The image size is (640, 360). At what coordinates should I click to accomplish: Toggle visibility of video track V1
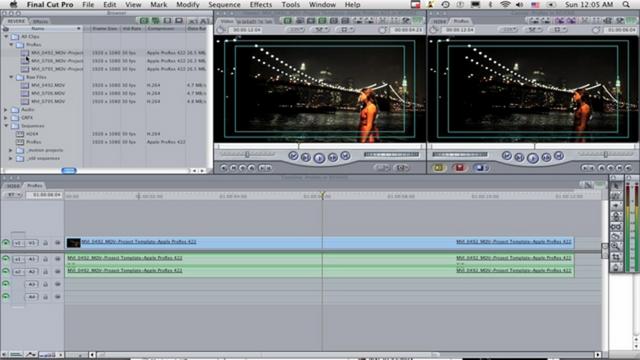click(6, 243)
